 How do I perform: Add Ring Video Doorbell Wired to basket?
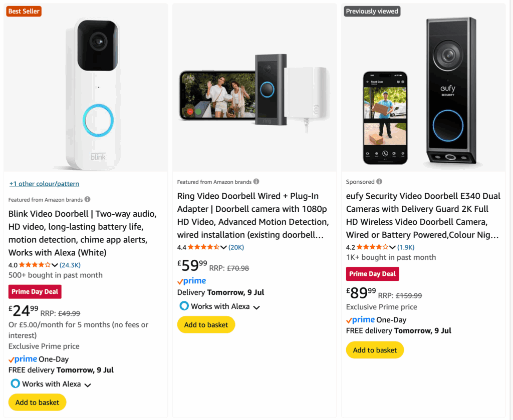(x=206, y=324)
